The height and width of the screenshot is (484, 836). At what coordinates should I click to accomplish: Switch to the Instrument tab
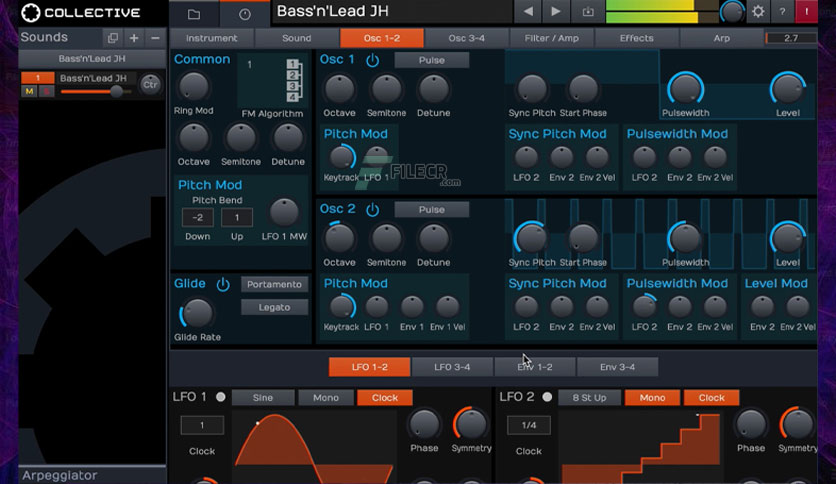(212, 38)
